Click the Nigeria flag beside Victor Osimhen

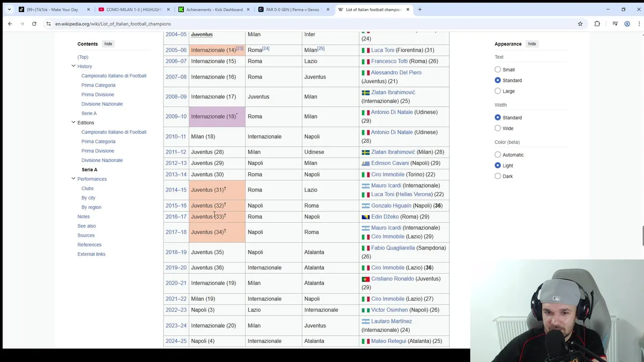point(366,310)
